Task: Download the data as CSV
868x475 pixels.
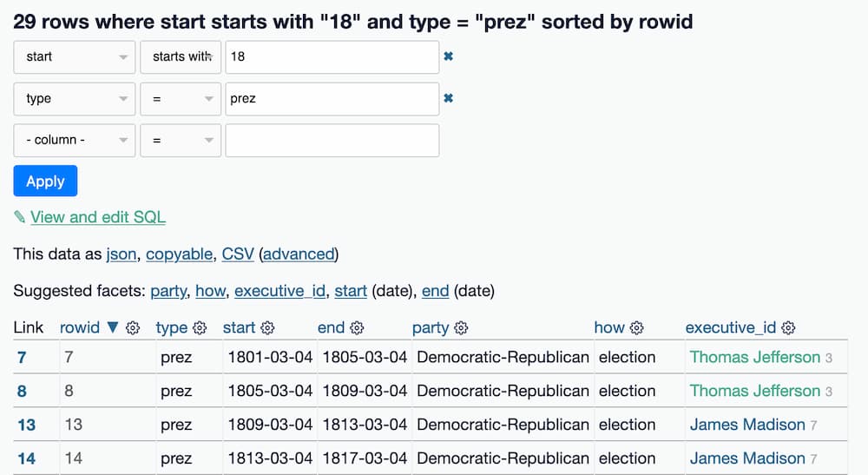Action: click(238, 254)
